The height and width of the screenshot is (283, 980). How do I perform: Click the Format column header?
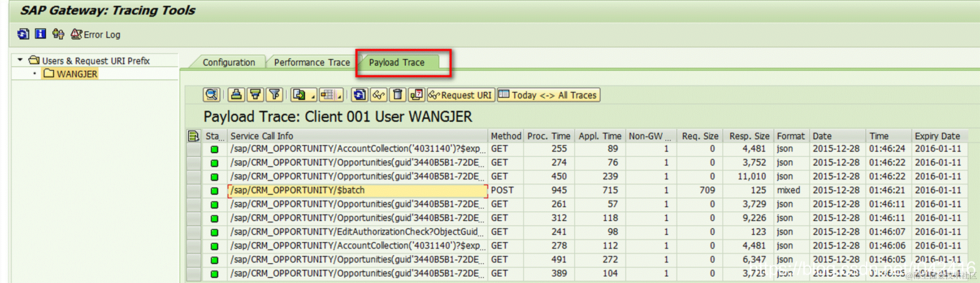click(791, 136)
